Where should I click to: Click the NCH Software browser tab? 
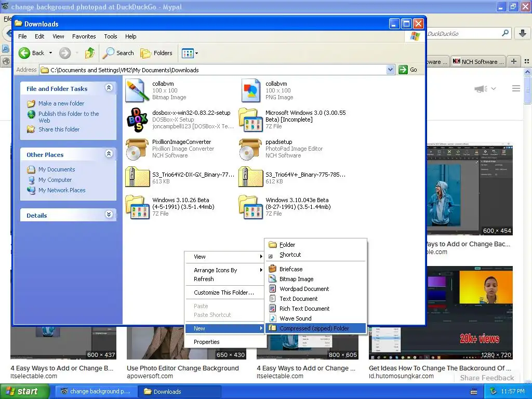(x=478, y=61)
